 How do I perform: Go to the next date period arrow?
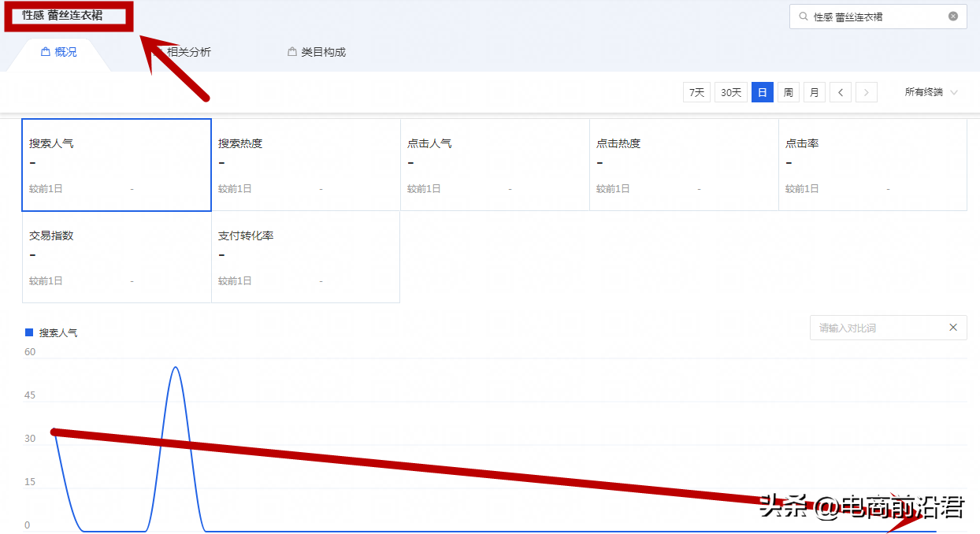(867, 92)
